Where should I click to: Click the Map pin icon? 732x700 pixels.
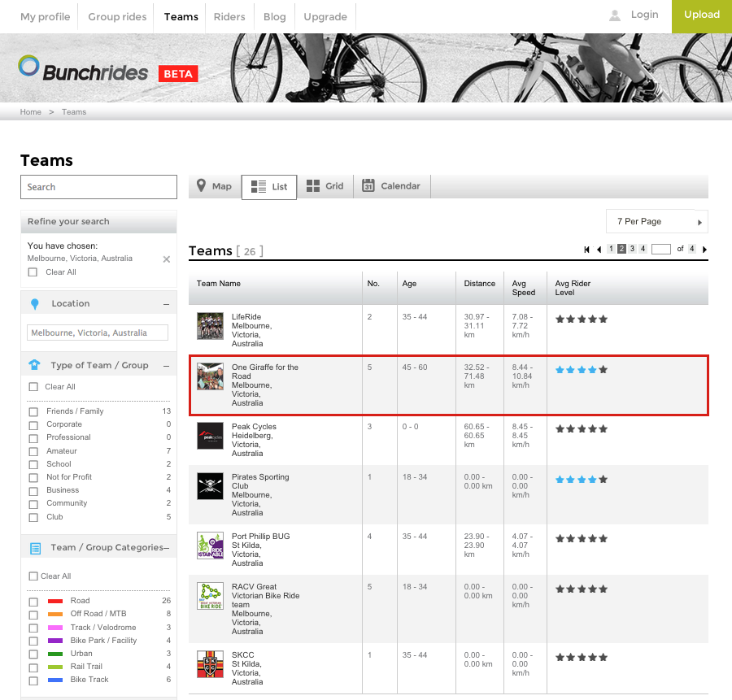coord(201,185)
